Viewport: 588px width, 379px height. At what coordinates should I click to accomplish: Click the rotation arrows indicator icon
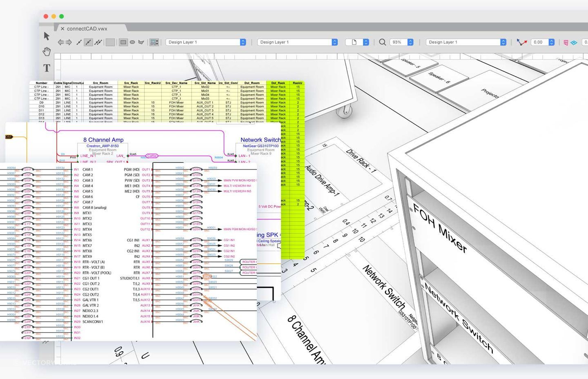click(521, 42)
